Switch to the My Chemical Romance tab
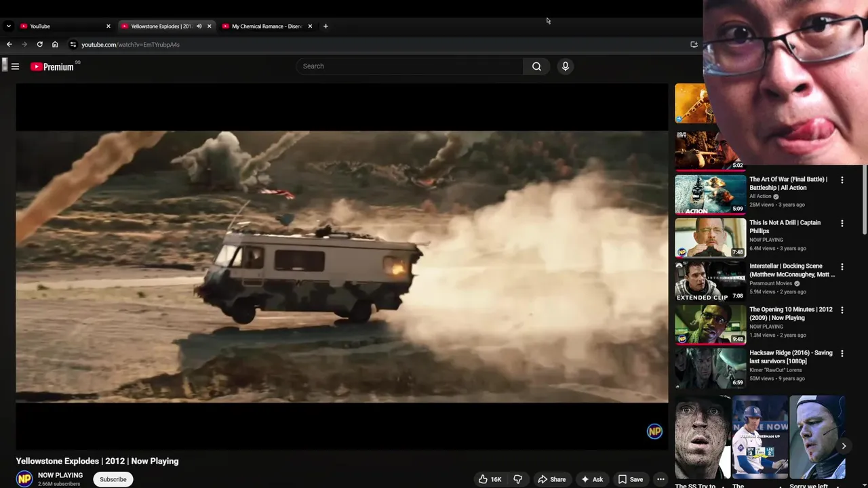Viewport: 868px width, 488px height. click(267, 26)
